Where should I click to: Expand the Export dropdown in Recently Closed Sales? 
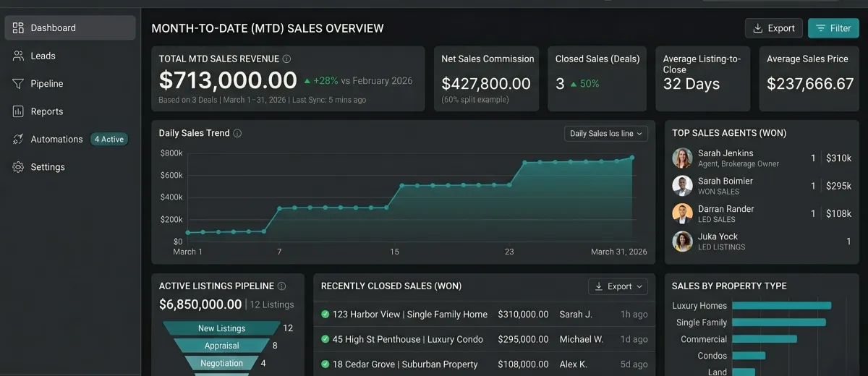pyautogui.click(x=618, y=286)
